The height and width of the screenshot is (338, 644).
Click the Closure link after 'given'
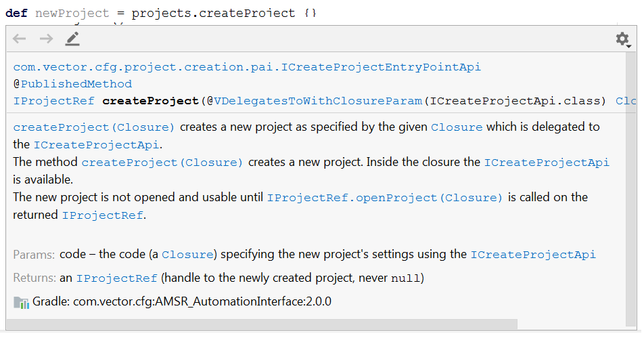click(x=457, y=127)
